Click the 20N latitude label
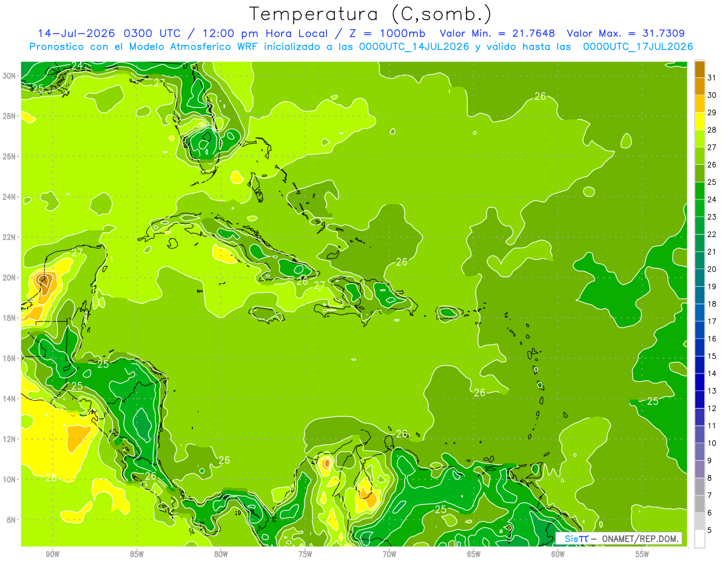The height and width of the screenshot is (562, 728). [9, 278]
